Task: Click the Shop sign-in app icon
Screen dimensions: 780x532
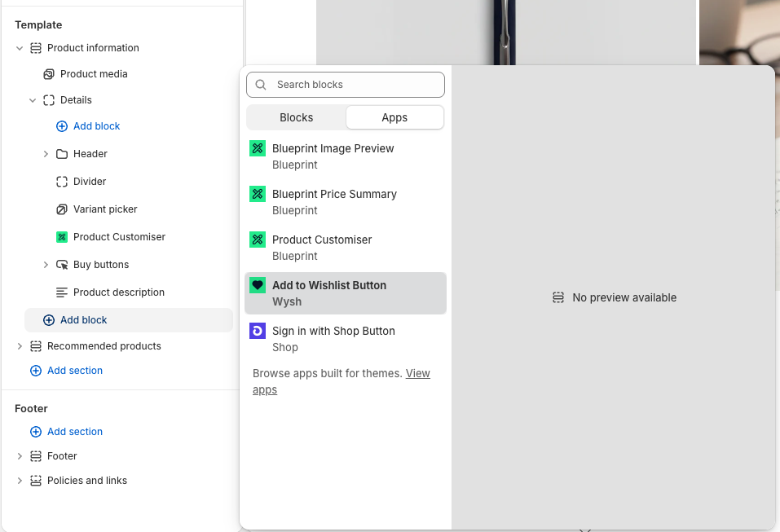Action: tap(258, 331)
